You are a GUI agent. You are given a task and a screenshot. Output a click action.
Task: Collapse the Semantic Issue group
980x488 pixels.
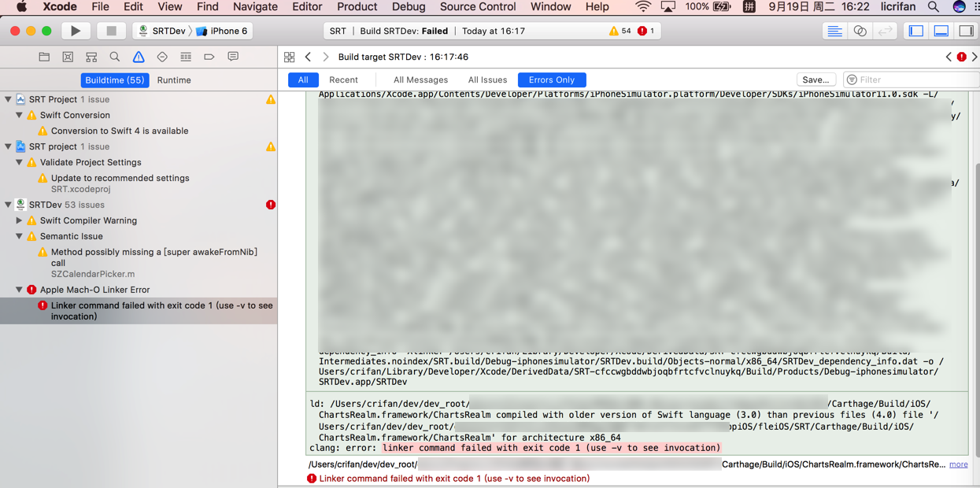click(x=20, y=236)
